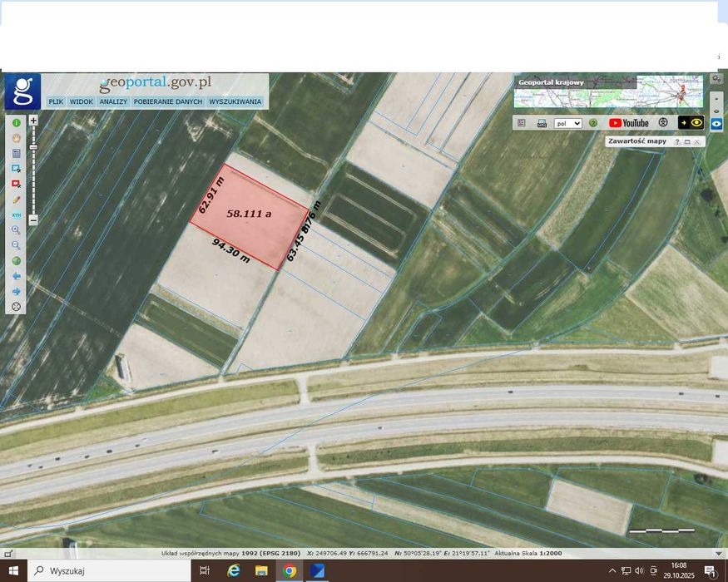Open File Explorer from taskbar
The image size is (728, 582).
(261, 571)
